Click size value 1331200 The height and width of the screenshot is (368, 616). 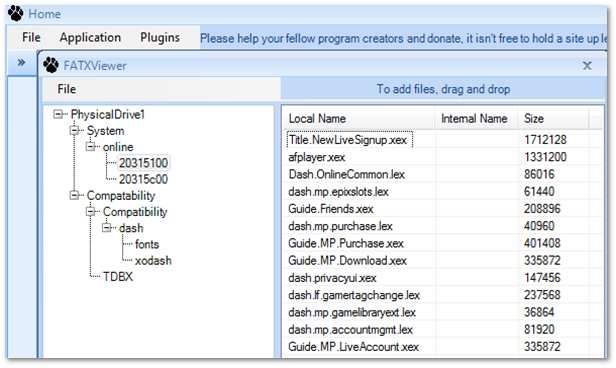pyautogui.click(x=545, y=157)
